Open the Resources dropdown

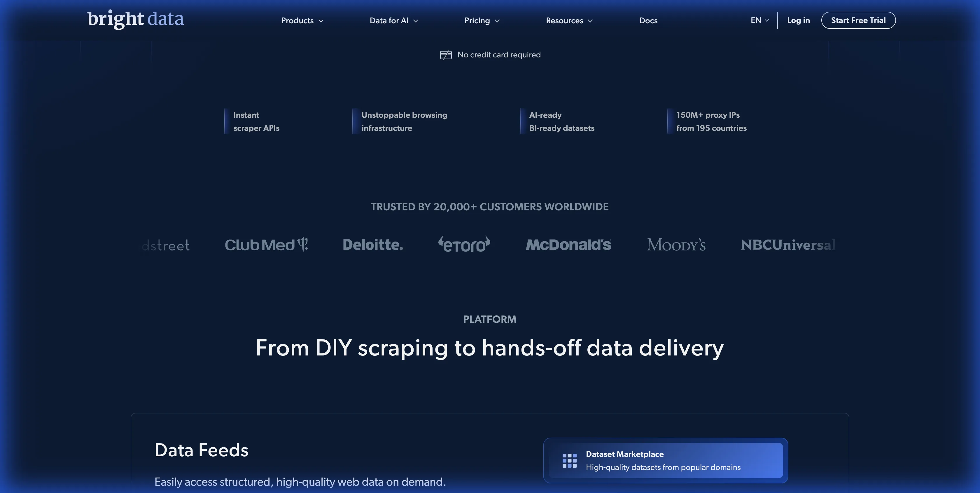(x=569, y=20)
